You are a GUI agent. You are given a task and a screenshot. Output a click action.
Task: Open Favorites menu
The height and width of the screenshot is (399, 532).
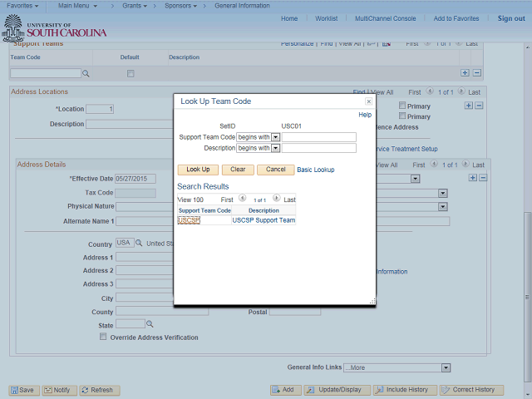point(22,6)
